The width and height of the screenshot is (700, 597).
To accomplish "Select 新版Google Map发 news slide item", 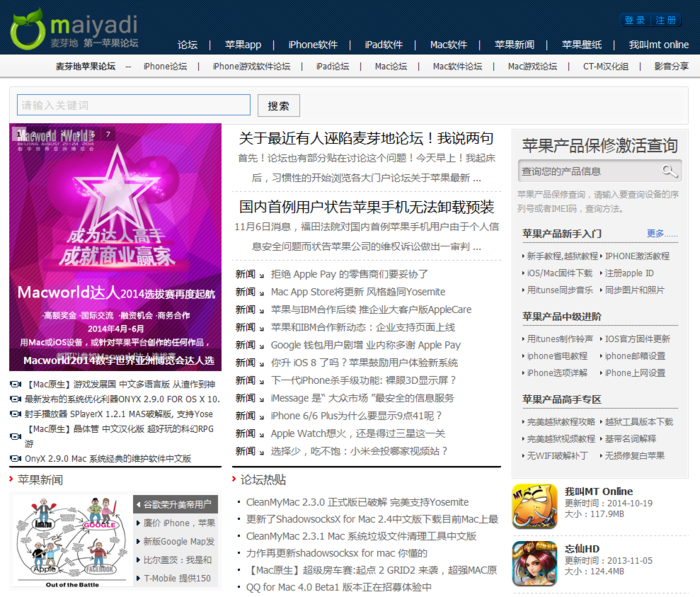I will pyautogui.click(x=178, y=541).
